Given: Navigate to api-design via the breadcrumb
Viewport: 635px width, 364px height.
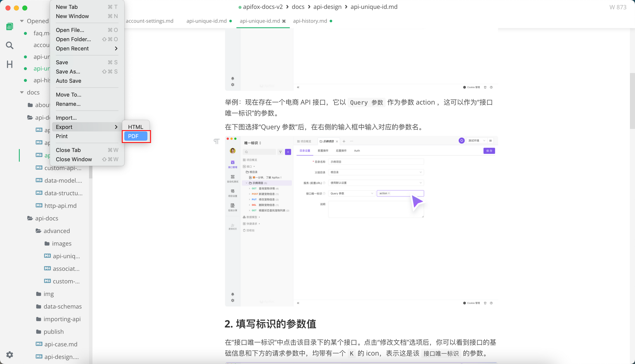Looking at the screenshot, I should coord(327,7).
